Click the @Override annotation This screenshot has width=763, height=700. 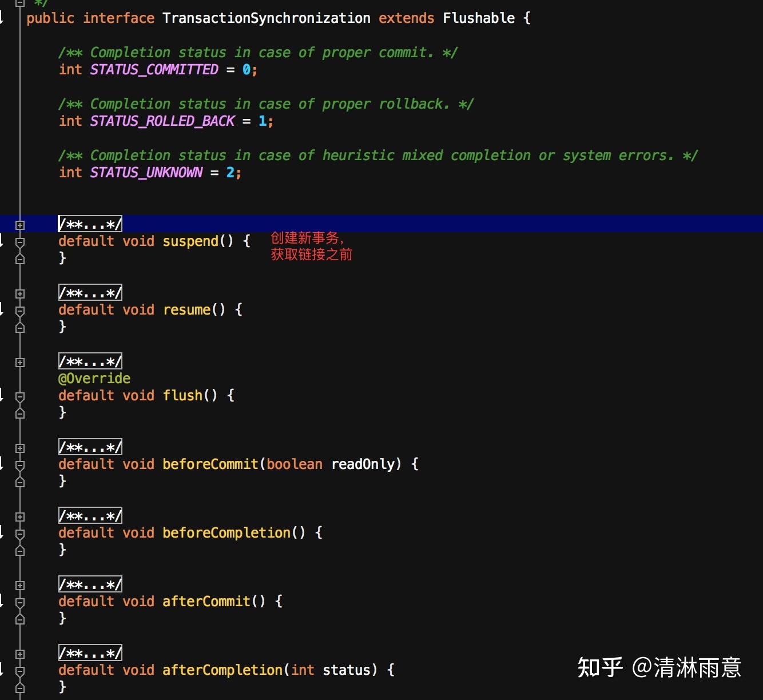click(x=94, y=379)
